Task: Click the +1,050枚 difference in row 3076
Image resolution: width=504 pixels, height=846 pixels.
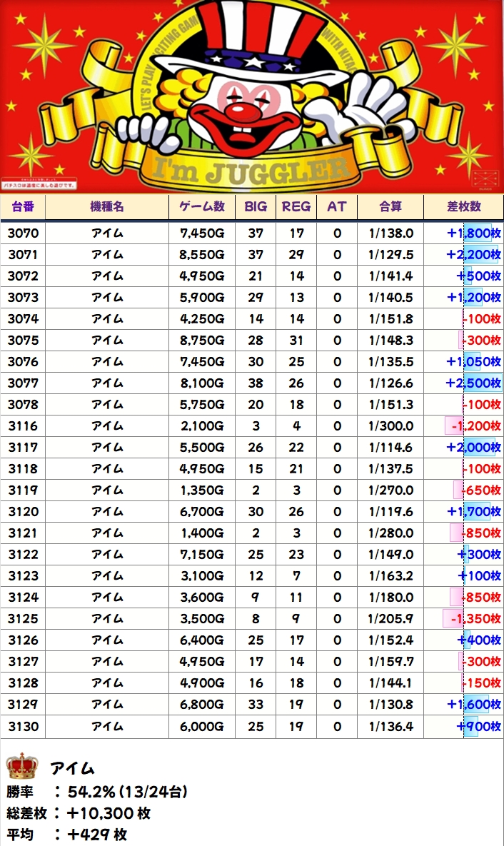Action: click(474, 362)
